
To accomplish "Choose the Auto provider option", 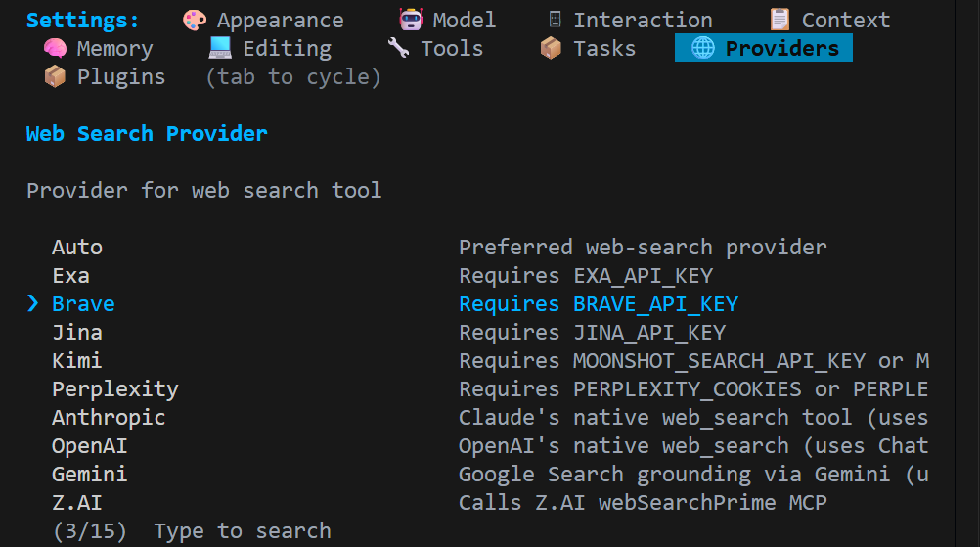I will (77, 248).
